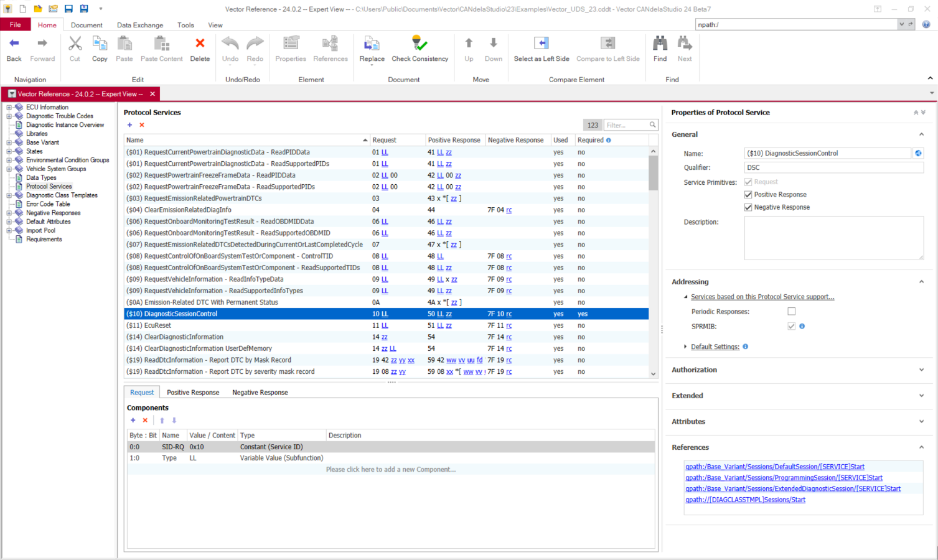The image size is (938, 560).
Task: Click the Undo arrow
Action: tap(230, 44)
